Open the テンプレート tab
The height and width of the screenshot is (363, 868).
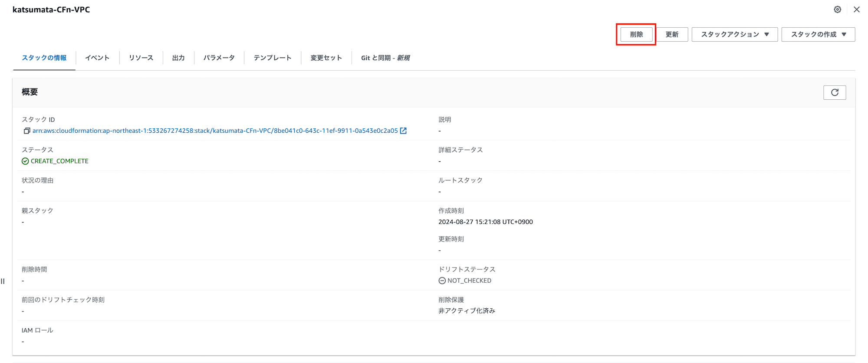pyautogui.click(x=273, y=58)
